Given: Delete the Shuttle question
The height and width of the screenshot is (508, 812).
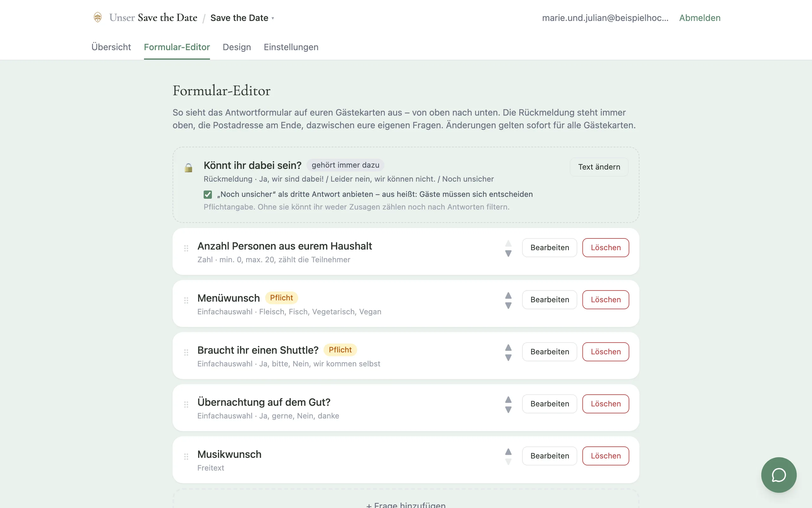Looking at the screenshot, I should [606, 352].
